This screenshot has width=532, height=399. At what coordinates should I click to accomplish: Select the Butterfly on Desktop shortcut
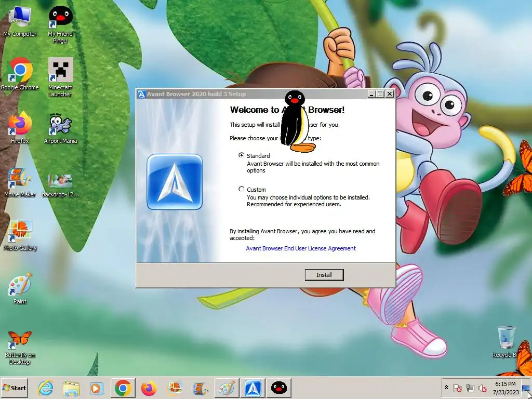click(20, 347)
